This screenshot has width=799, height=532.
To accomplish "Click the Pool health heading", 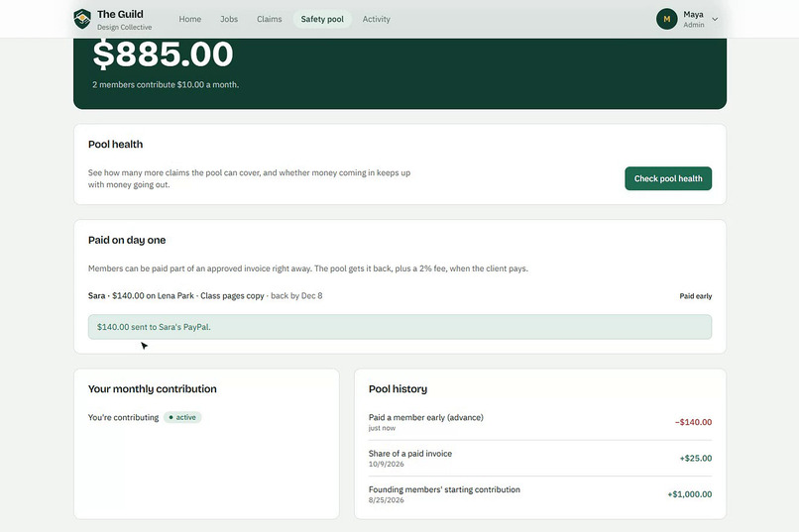I will point(115,144).
